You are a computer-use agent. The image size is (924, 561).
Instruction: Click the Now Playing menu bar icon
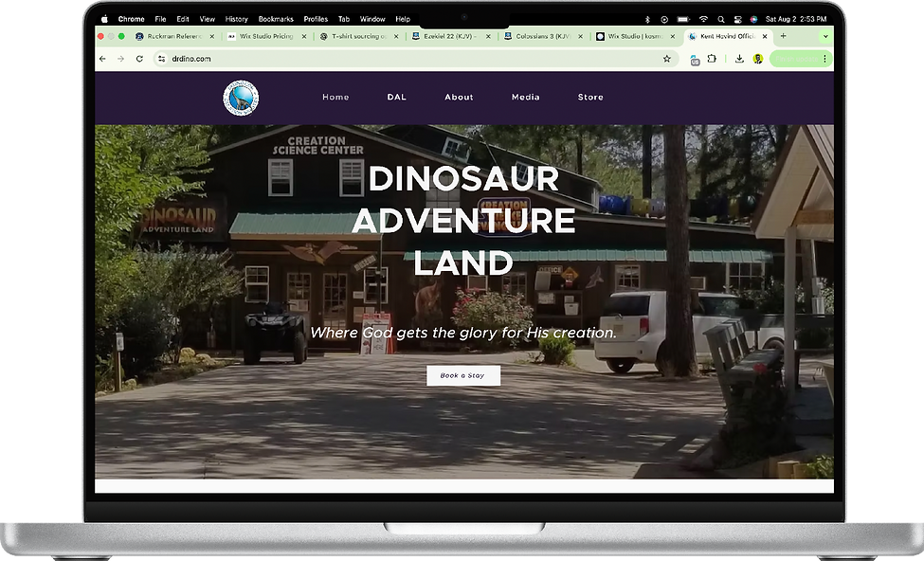664,19
